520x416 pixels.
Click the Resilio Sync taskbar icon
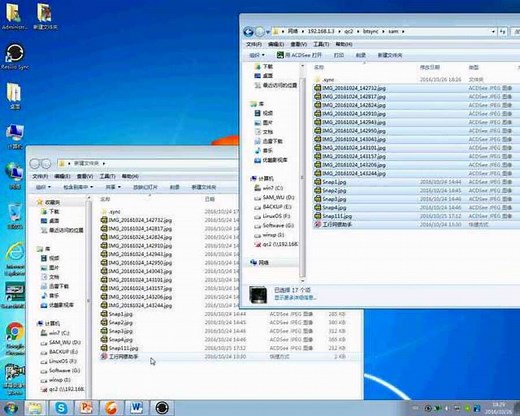point(162,408)
